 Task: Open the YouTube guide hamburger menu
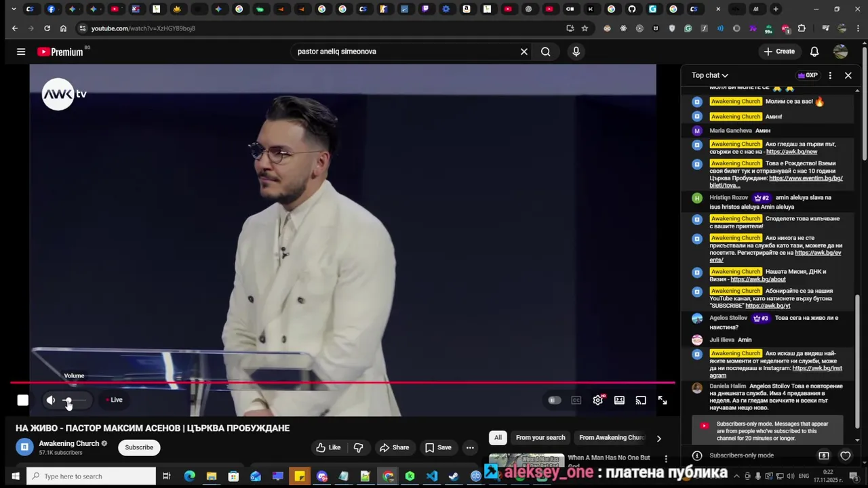click(21, 52)
